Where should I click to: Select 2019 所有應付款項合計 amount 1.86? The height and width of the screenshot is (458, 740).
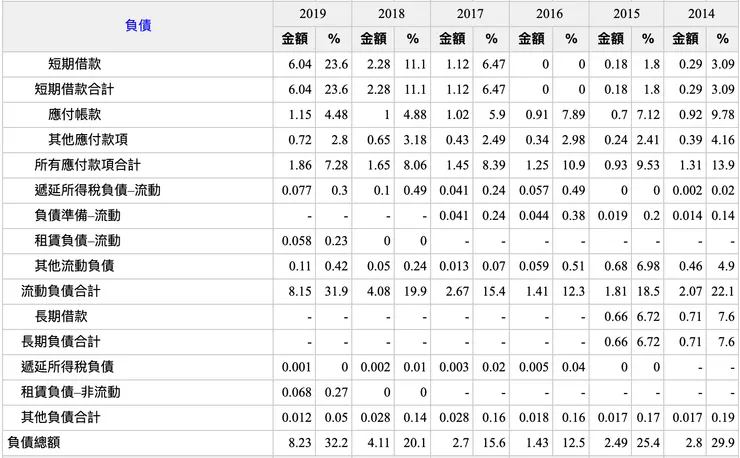[x=300, y=165]
